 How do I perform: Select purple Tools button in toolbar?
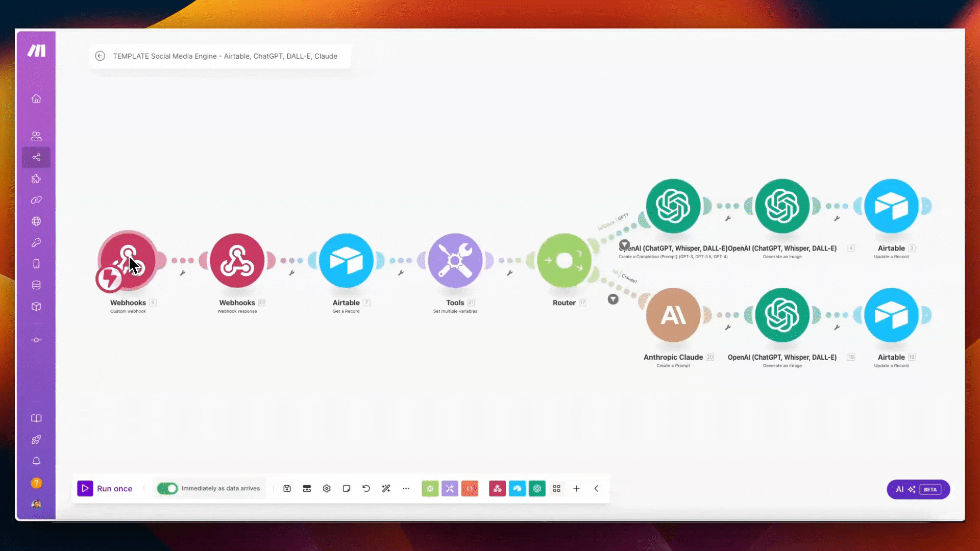[x=450, y=488]
